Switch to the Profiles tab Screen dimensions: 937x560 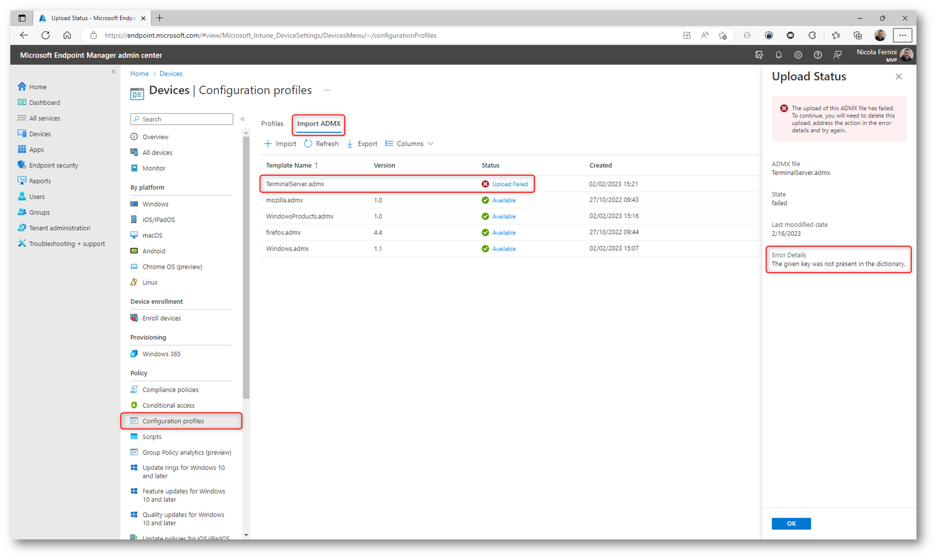click(272, 123)
